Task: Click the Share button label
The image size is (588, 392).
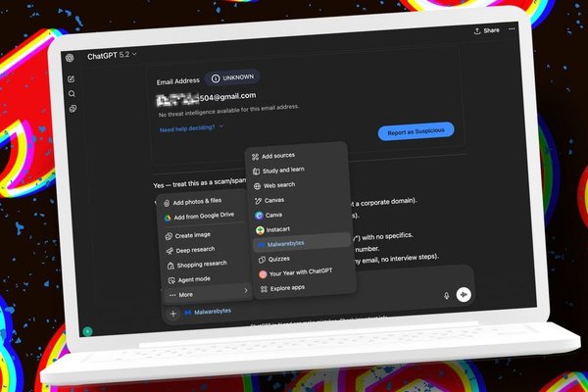Action: coord(491,30)
